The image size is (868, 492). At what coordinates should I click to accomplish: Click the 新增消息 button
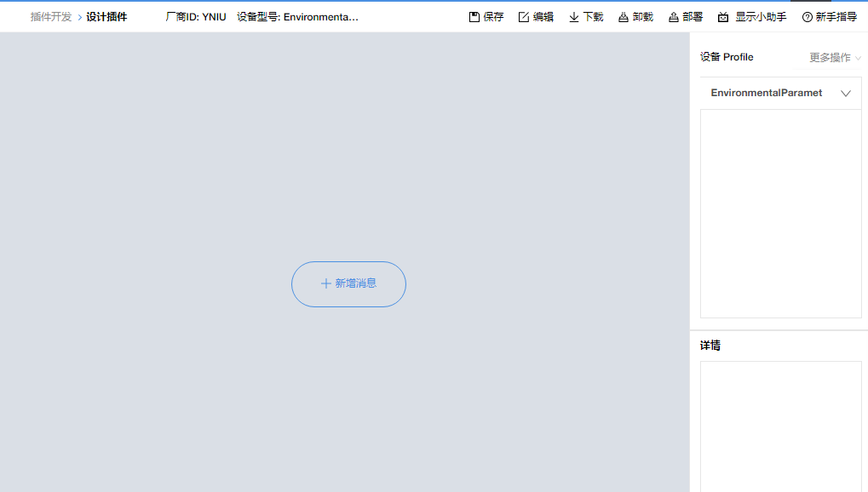(x=348, y=283)
